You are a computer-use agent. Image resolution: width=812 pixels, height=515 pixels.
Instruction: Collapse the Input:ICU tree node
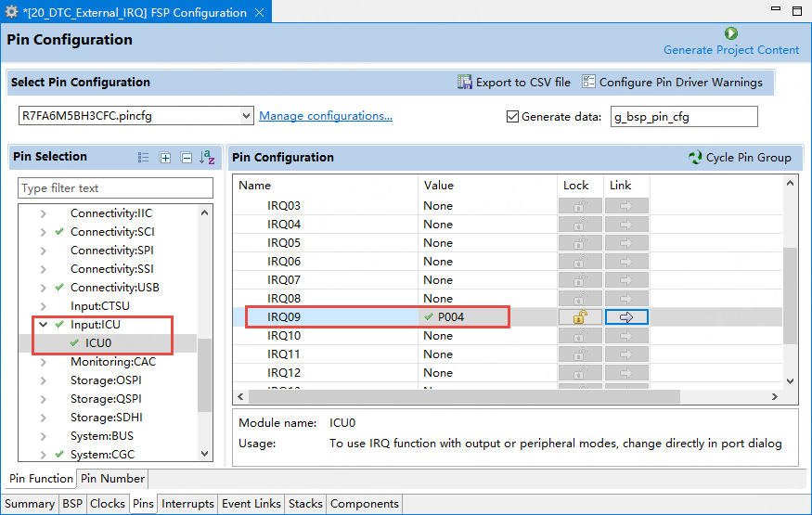coord(43,325)
